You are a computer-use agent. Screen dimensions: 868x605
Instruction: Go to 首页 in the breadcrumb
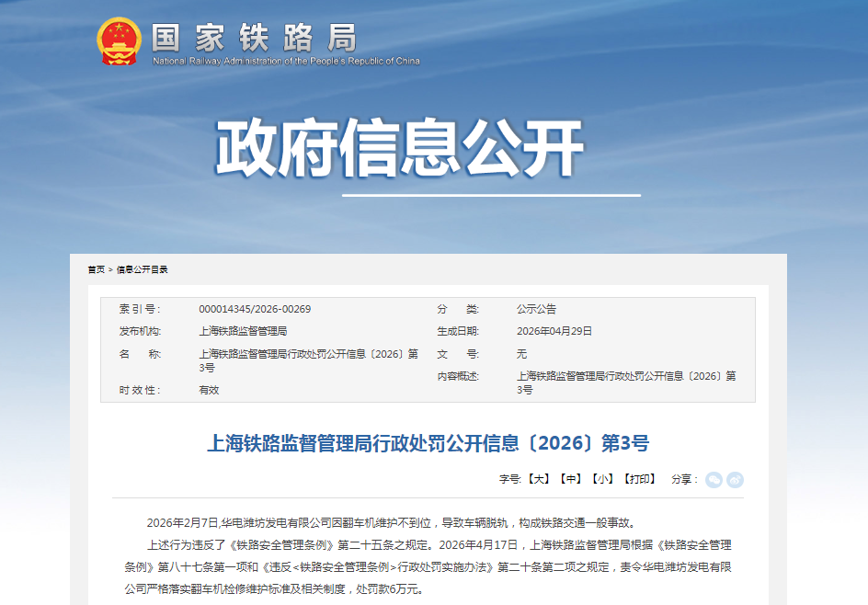(x=97, y=269)
